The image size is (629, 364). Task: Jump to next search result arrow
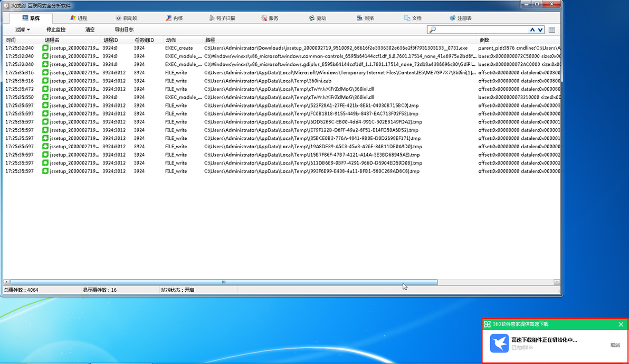540,30
